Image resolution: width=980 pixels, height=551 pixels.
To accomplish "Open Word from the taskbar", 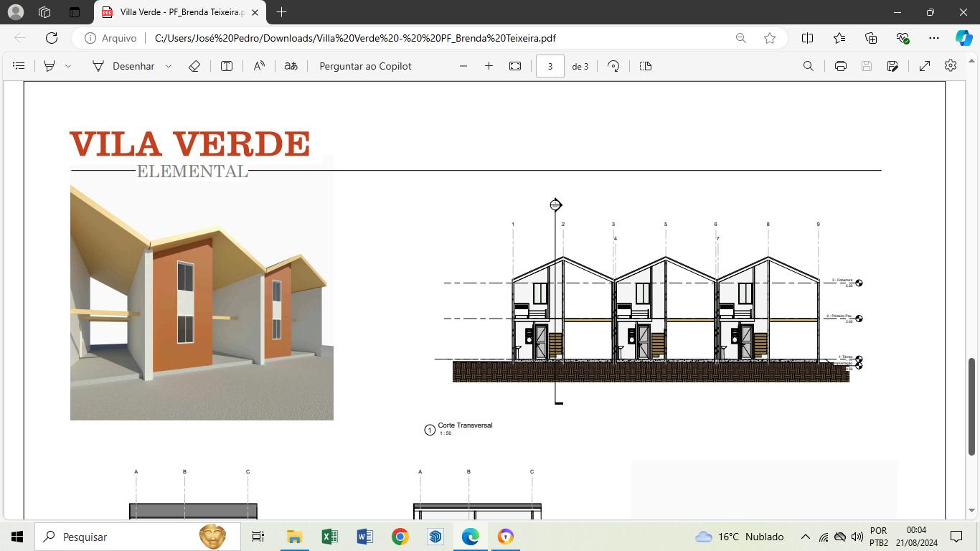I will point(364,537).
